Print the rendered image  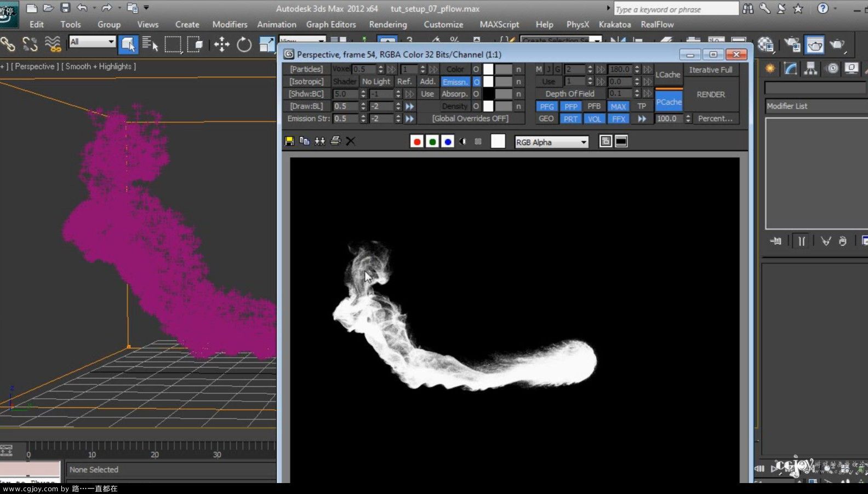click(335, 141)
